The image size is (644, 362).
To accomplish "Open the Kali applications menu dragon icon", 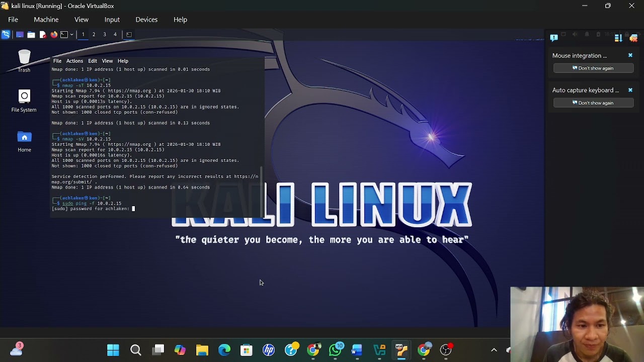I will coord(6,34).
